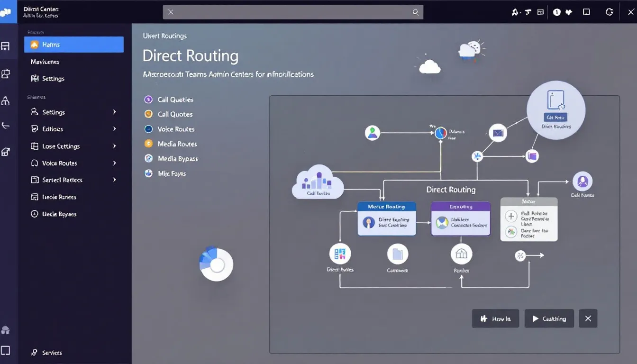Viewport: 637px width, 364px height.
Task: Click the Comment document icon
Action: pyautogui.click(x=398, y=254)
